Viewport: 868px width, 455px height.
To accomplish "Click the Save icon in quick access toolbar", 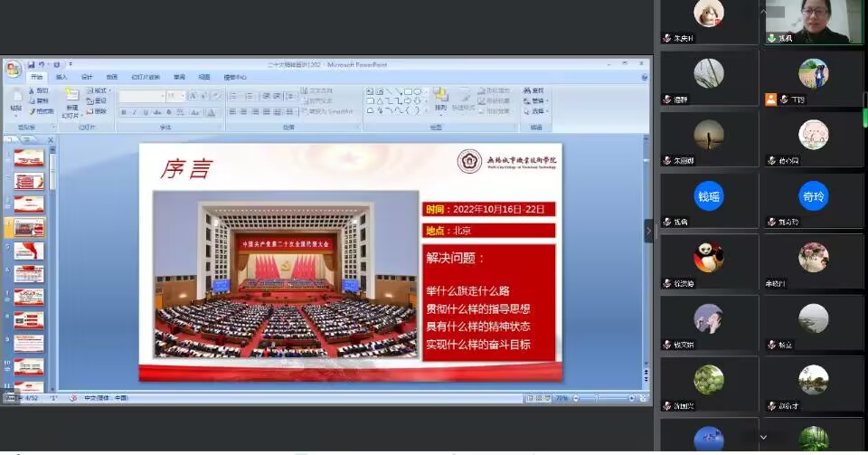I will point(31,64).
